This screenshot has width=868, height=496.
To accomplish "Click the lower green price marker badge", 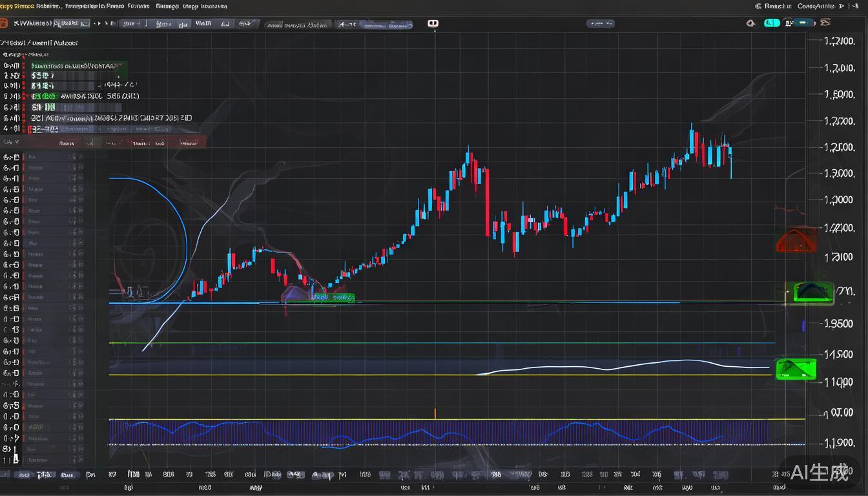I will point(796,369).
